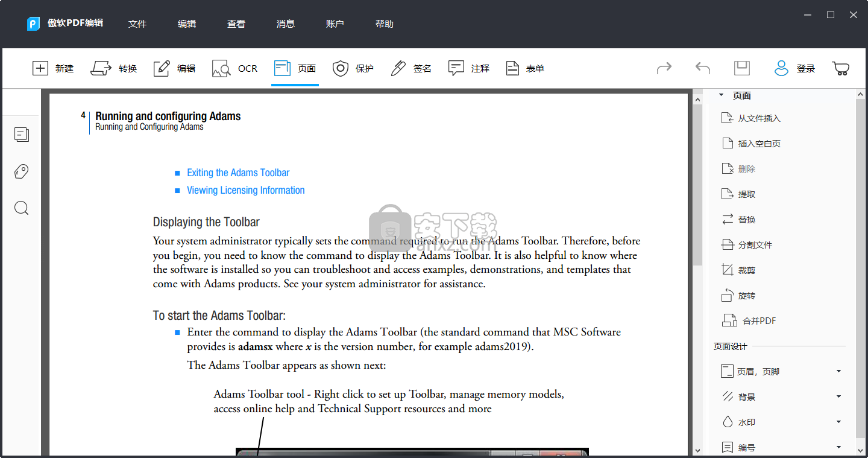Open the 文件 (File) menu
The height and width of the screenshot is (458, 868).
click(x=137, y=24)
